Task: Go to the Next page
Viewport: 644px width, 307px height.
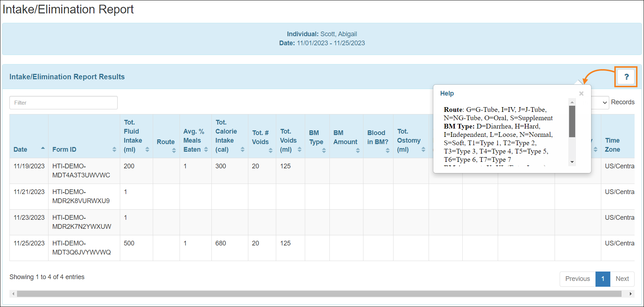Action: 622,279
